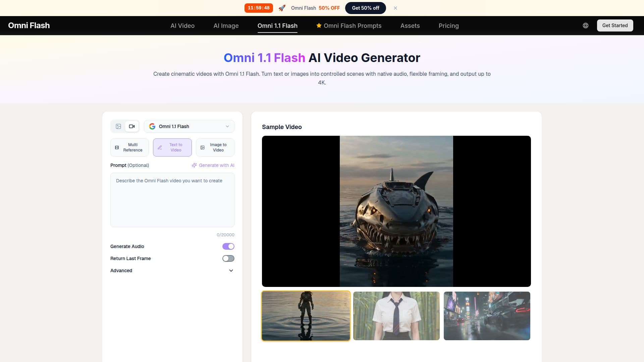
Task: Open the Pricing page
Action: 448,26
